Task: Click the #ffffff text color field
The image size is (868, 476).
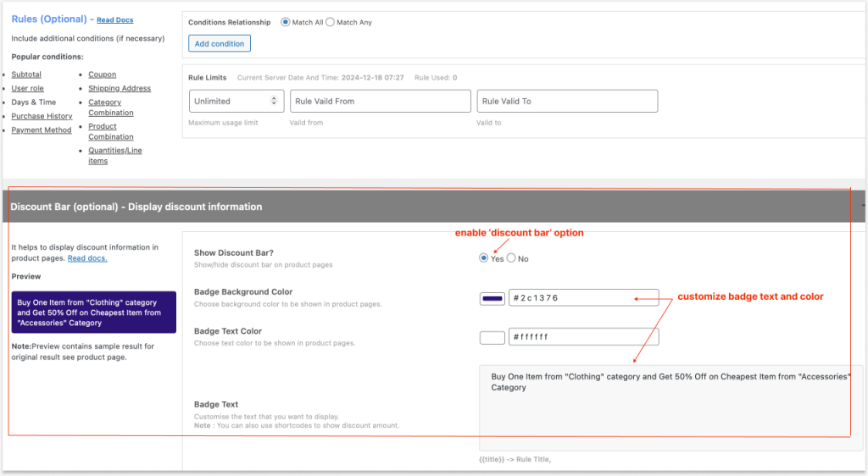Action: point(583,337)
